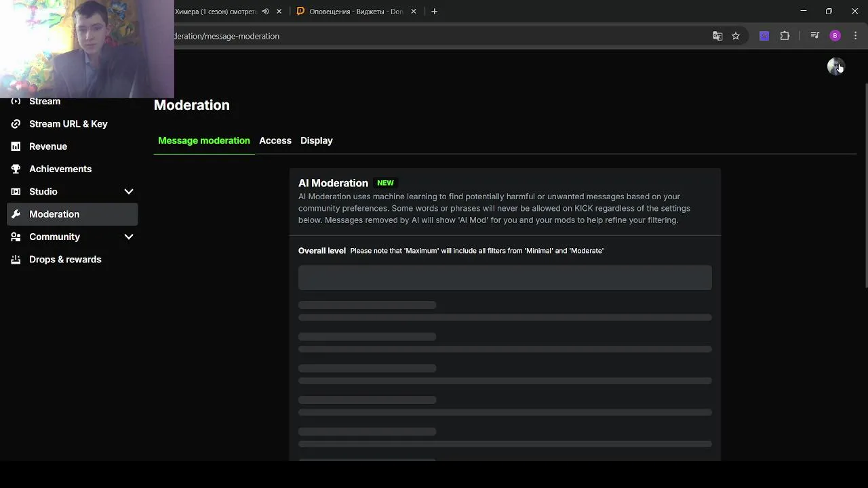Click the address bar URL field
The width and height of the screenshot is (868, 488).
(407, 36)
